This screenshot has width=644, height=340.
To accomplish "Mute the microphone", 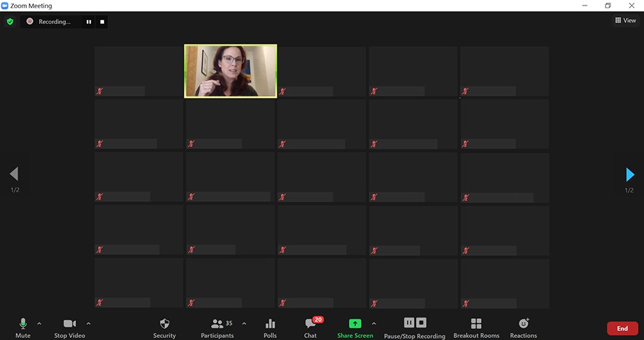I will [x=23, y=328].
